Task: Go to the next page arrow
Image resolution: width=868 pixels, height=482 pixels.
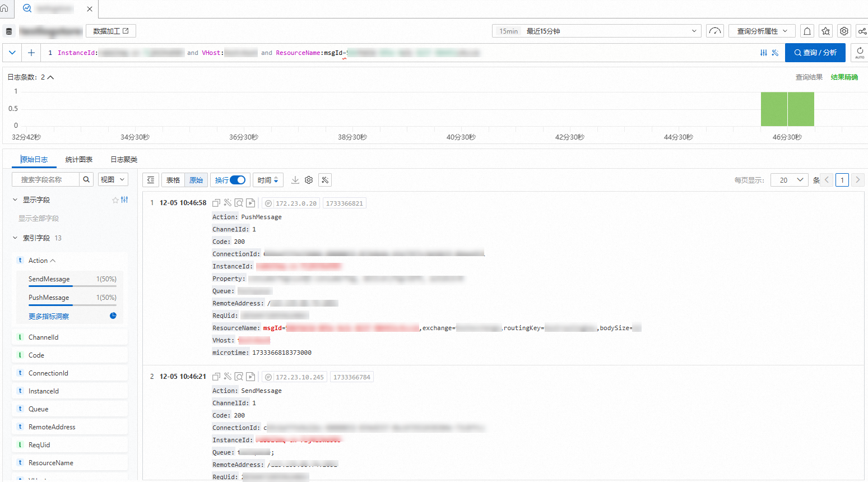Action: [x=857, y=180]
